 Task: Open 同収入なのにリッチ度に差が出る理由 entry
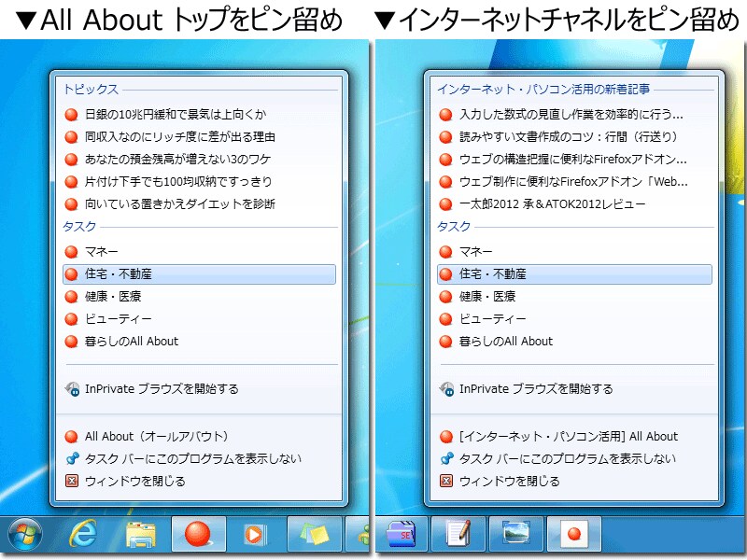(x=199, y=136)
